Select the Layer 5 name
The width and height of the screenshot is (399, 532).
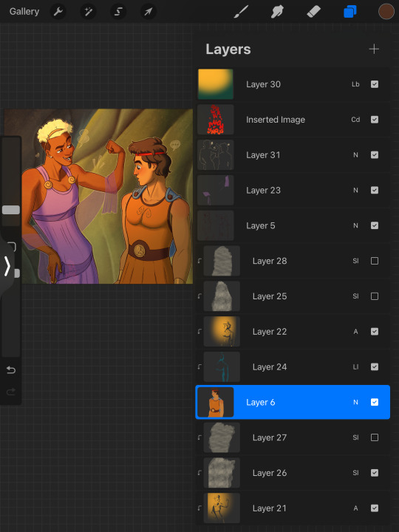[261, 225]
